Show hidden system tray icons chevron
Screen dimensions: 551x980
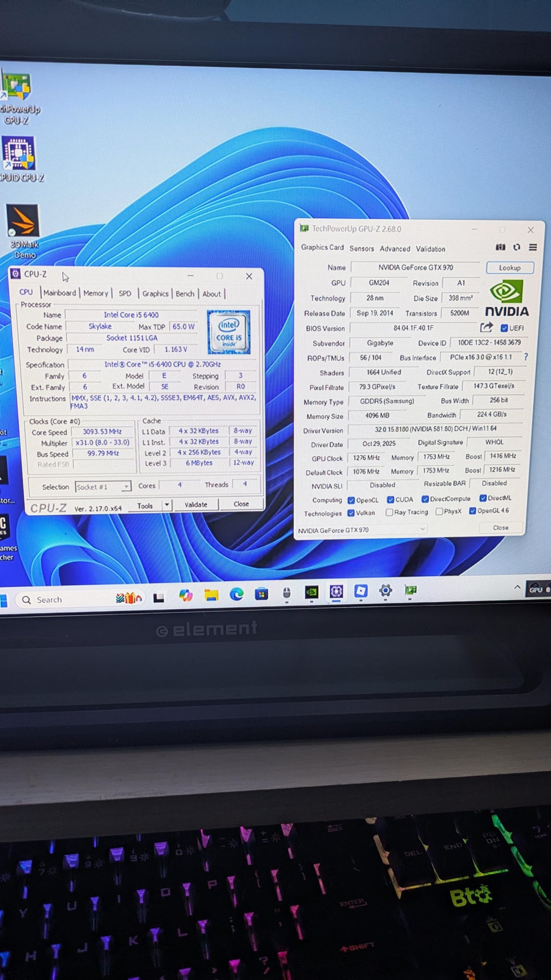coord(517,587)
